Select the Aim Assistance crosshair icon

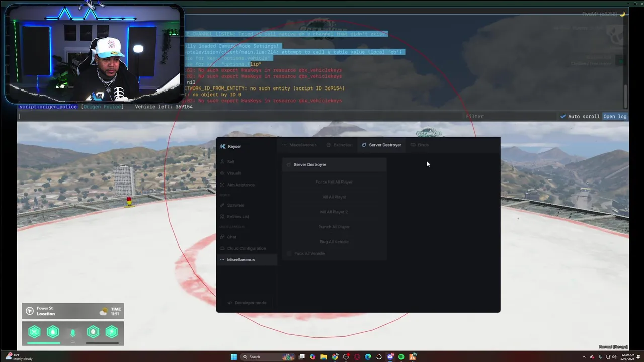click(222, 185)
